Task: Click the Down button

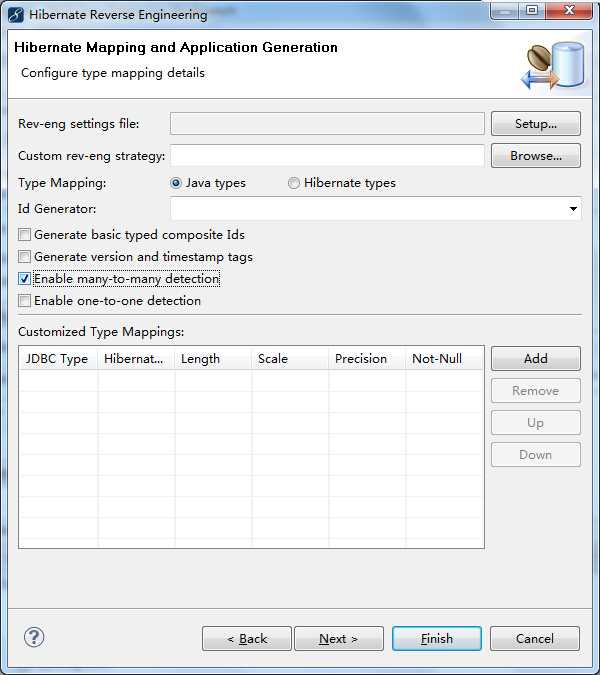Action: (x=535, y=455)
